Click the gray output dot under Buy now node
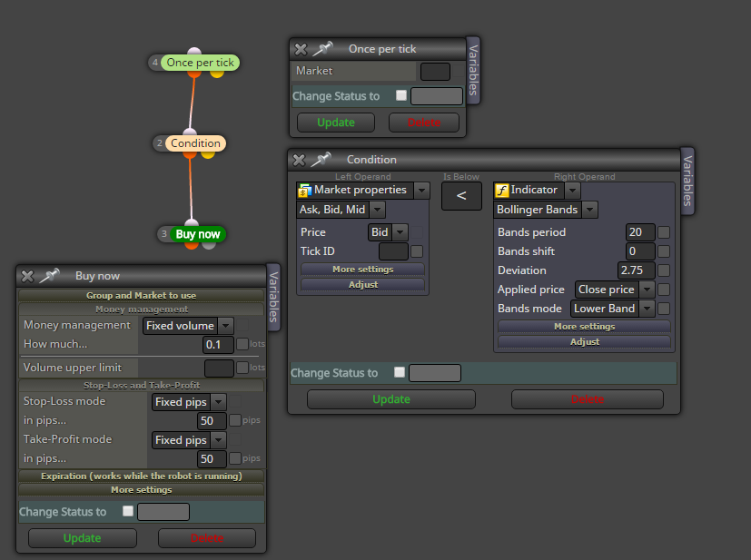This screenshot has width=751, height=560. 209,244
